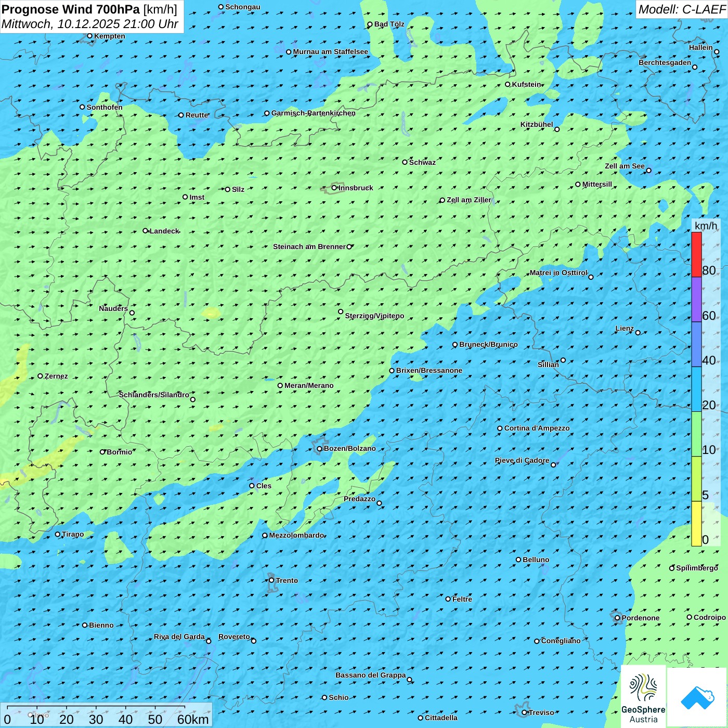
Task: Click the Nauders city marker
Action: tap(132, 313)
